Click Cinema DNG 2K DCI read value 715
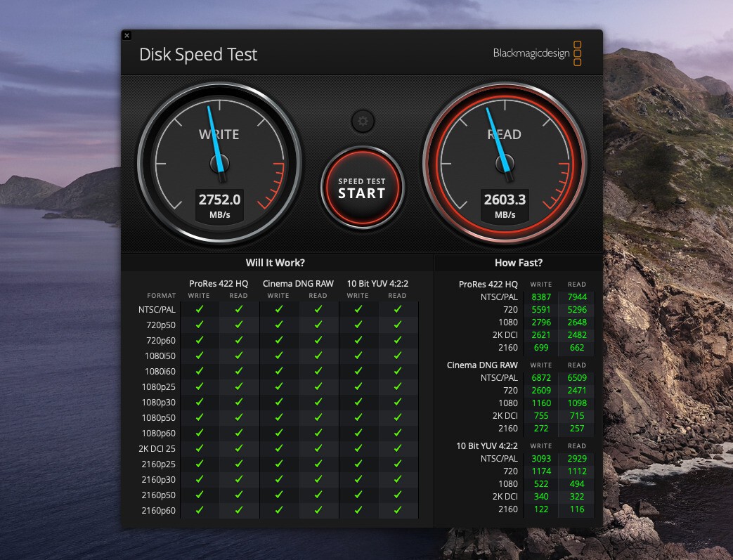The image size is (733, 560). coord(577,415)
